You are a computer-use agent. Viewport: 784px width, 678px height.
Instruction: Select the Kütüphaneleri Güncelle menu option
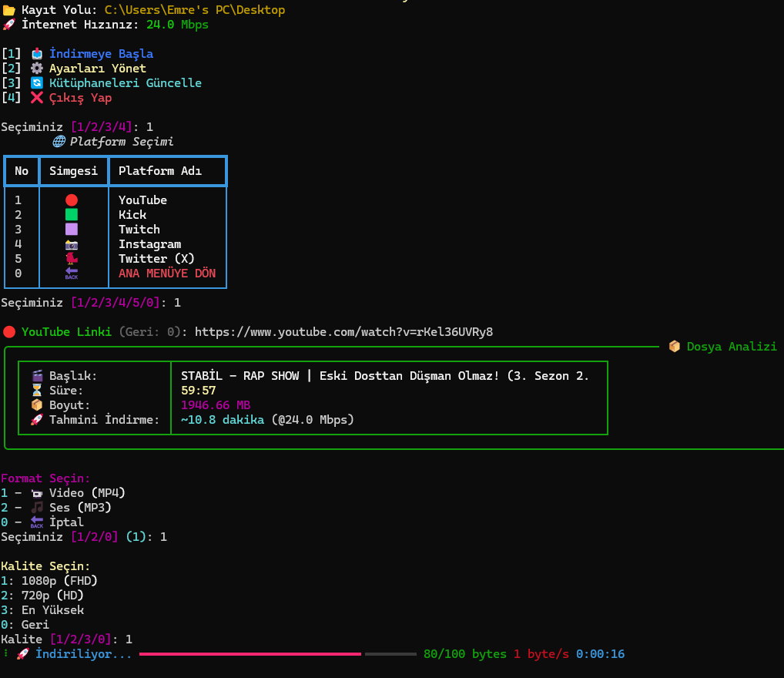pos(125,83)
